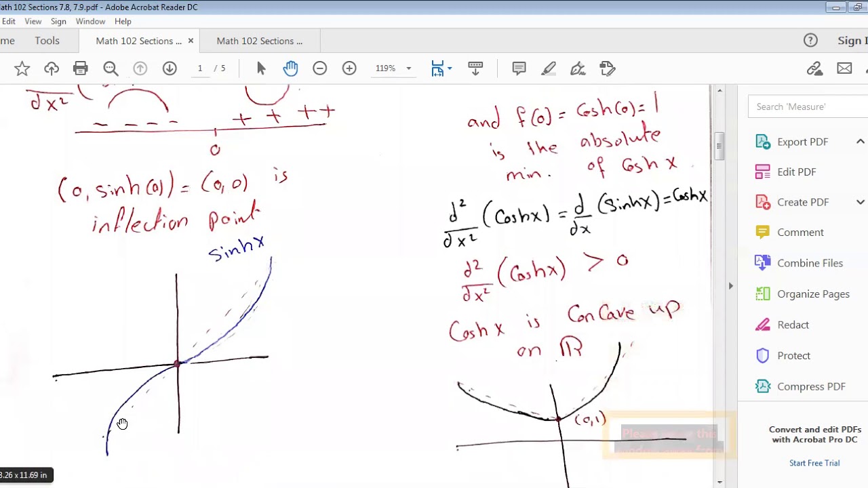868x488 pixels.
Task: Expand fit page options arrow
Action: click(449, 68)
